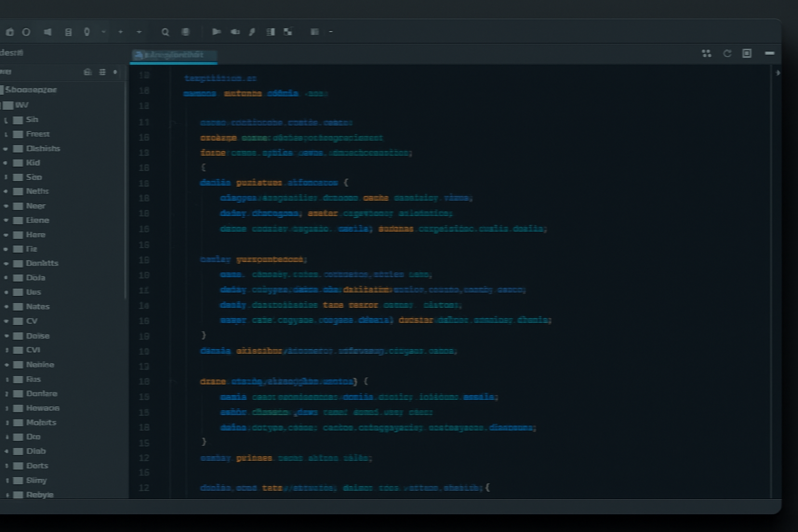Click the list view icon in sidebar header

(102, 72)
